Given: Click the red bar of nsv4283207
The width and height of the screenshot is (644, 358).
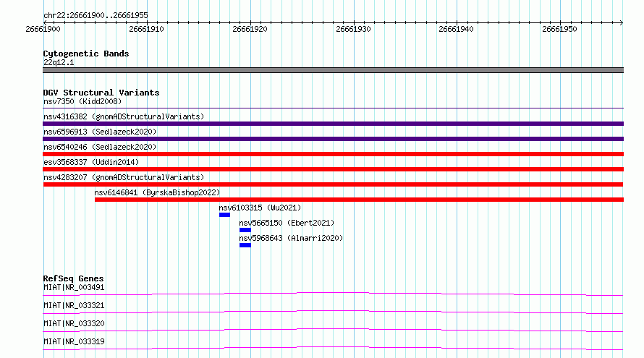Looking at the screenshot, I should pyautogui.click(x=333, y=184).
